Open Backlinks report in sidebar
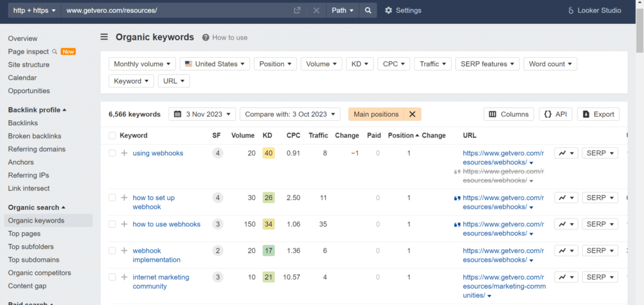Image resolution: width=644 pixels, height=305 pixels. tap(23, 123)
